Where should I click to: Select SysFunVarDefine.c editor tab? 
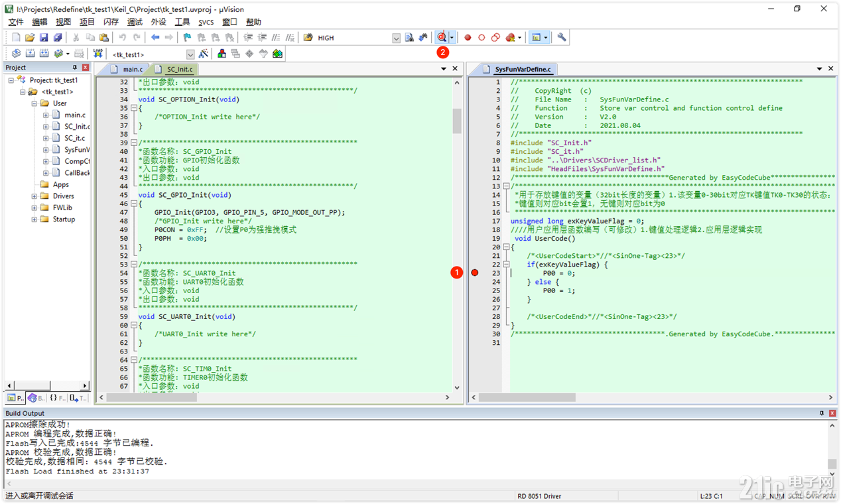click(517, 69)
